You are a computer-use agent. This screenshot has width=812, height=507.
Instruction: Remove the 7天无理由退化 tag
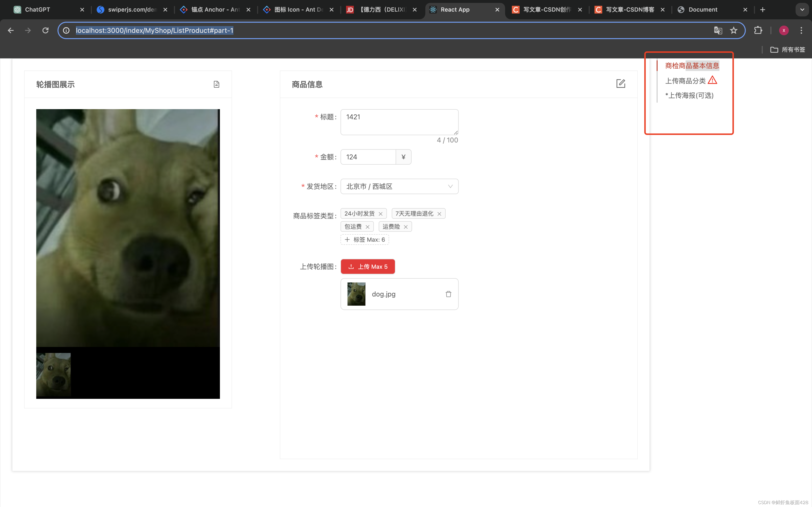click(440, 213)
